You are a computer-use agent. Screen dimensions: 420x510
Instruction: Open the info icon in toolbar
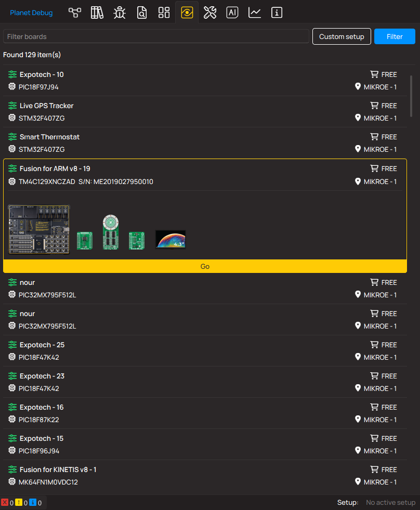tap(277, 12)
